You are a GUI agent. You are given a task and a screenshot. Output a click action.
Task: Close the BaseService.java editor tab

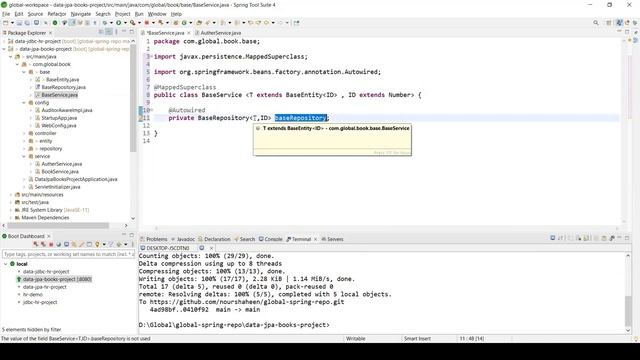point(189,33)
